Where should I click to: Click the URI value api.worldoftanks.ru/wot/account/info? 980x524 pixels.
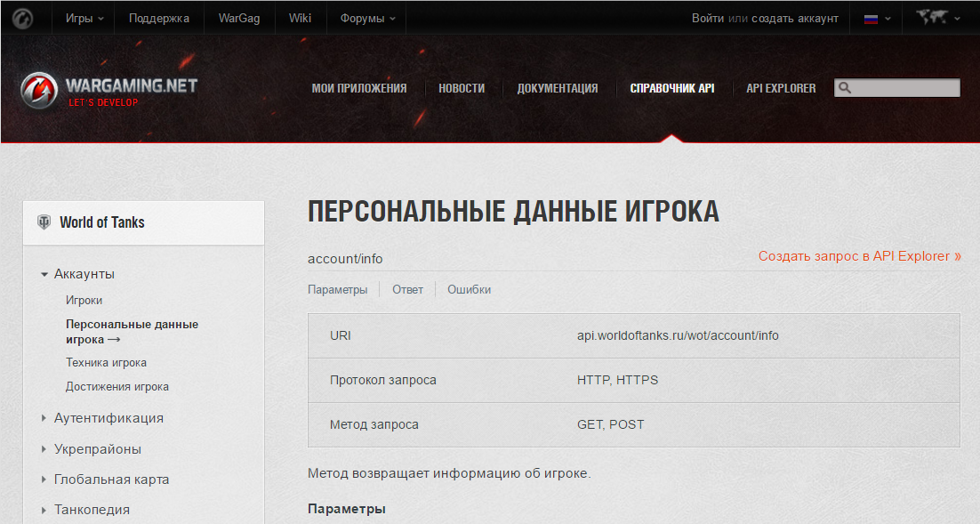pos(678,335)
